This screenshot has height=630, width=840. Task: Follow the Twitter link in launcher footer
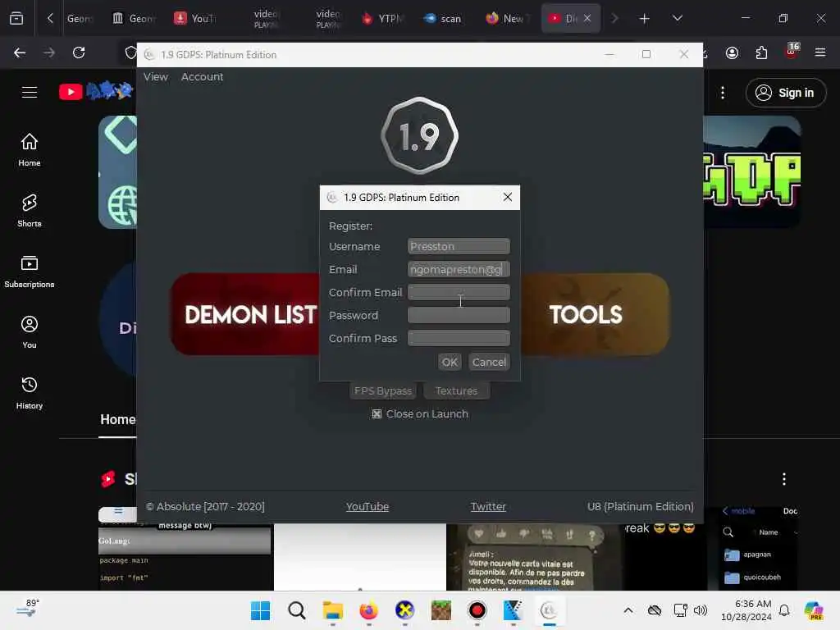tap(487, 506)
